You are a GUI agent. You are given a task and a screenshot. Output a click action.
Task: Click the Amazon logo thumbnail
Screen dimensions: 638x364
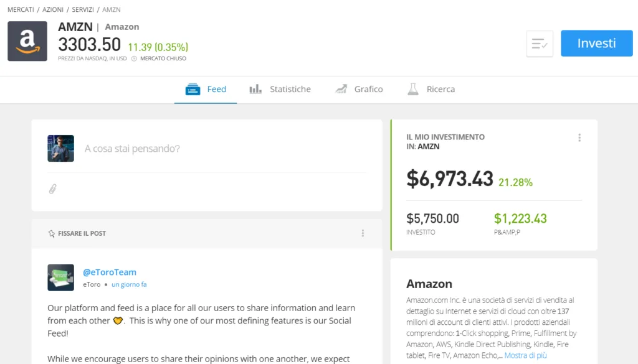(27, 41)
